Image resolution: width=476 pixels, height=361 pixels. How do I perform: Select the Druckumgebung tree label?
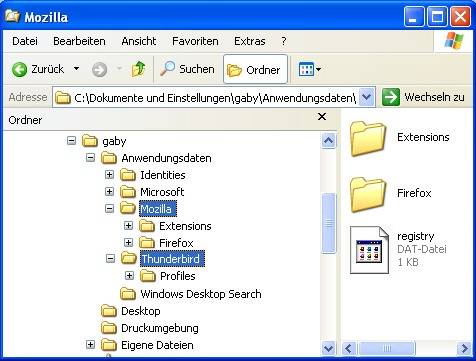pyautogui.click(x=160, y=328)
